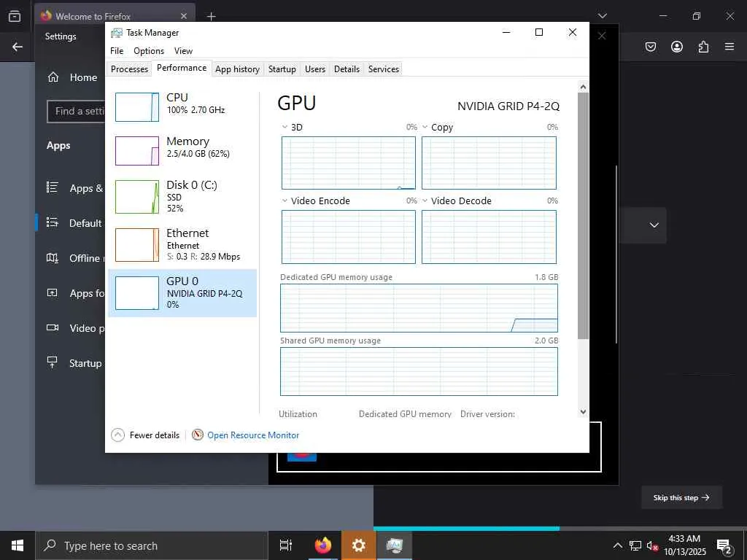
Task: Click Task Manager taskbar icon
Action: tap(395, 545)
